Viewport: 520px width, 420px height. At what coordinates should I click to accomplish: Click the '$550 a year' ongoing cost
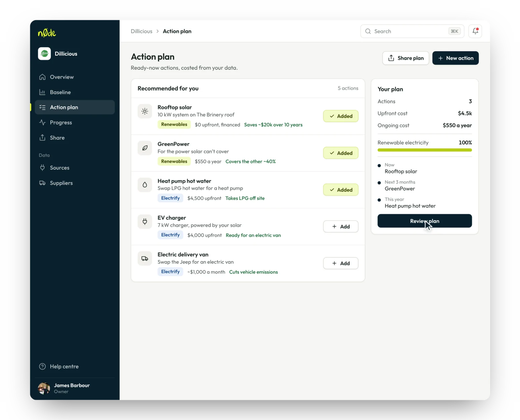click(x=457, y=125)
